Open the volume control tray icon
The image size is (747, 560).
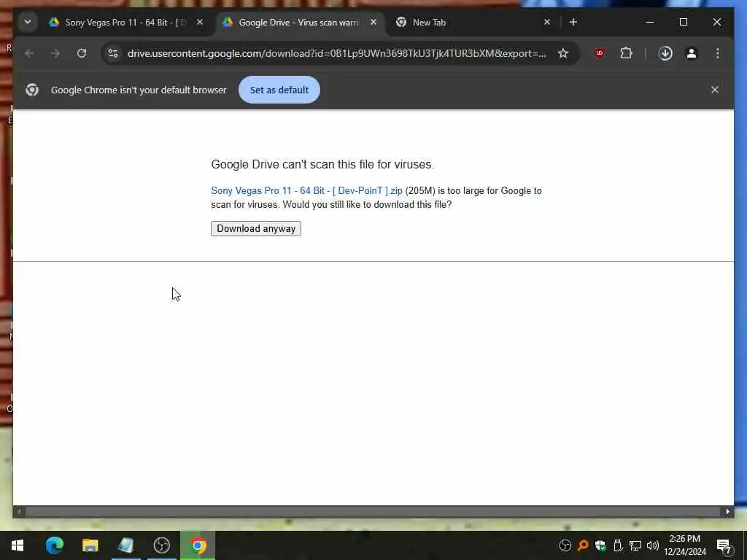pos(653,545)
